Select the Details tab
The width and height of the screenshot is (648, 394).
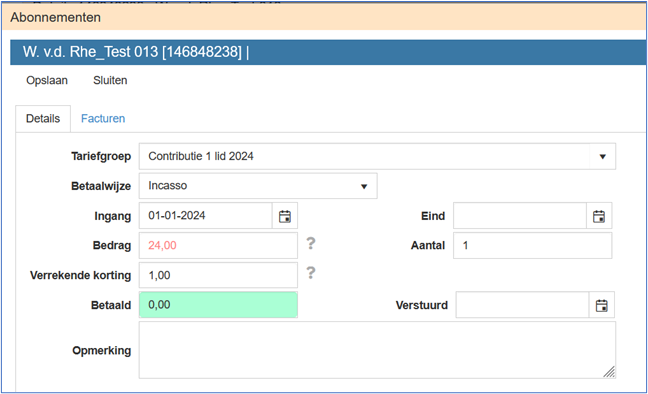coord(43,119)
